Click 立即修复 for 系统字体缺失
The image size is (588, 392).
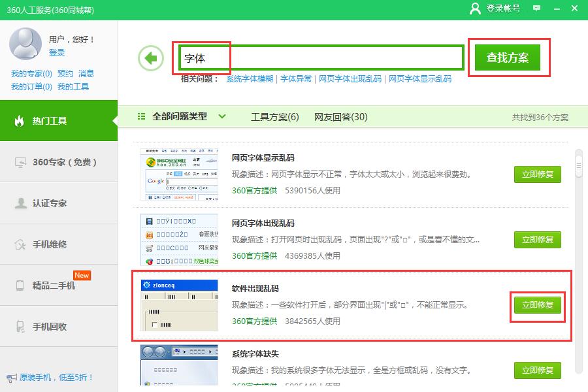[538, 370]
